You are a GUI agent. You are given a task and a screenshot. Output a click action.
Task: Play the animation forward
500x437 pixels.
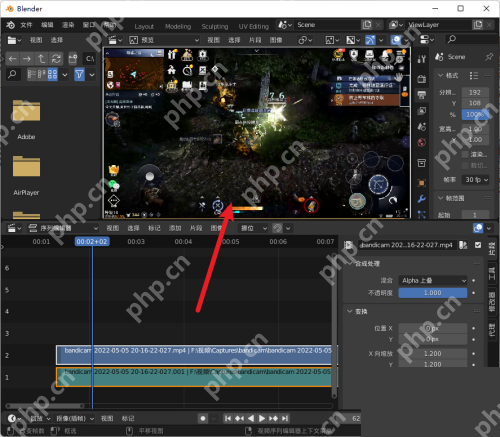pyautogui.click(x=262, y=418)
